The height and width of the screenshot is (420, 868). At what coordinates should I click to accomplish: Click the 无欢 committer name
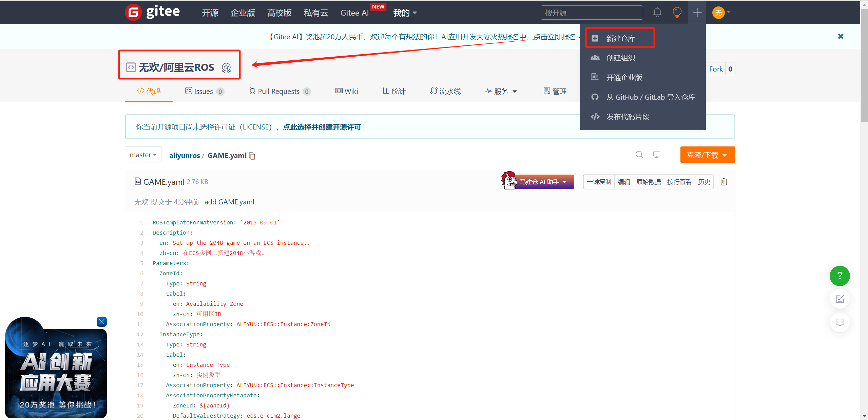[141, 202]
